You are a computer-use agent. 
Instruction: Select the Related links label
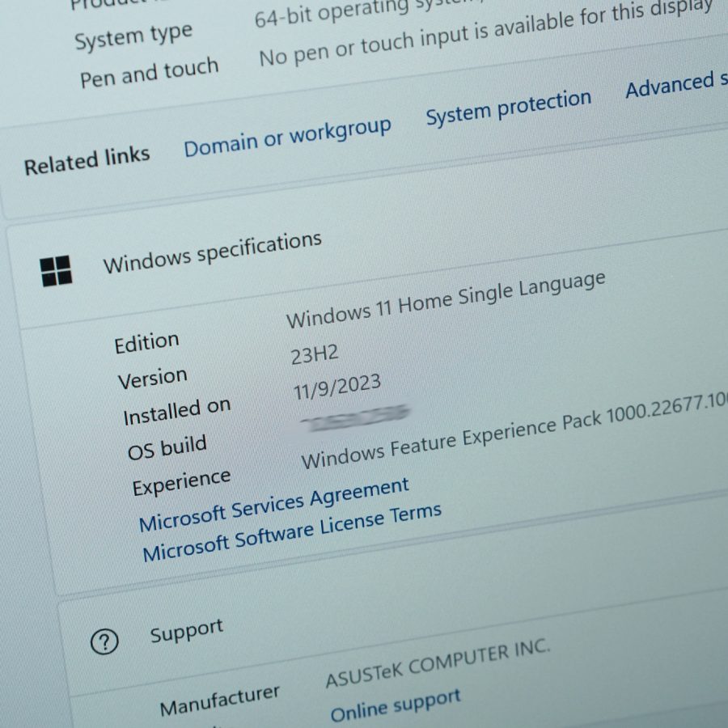87,161
